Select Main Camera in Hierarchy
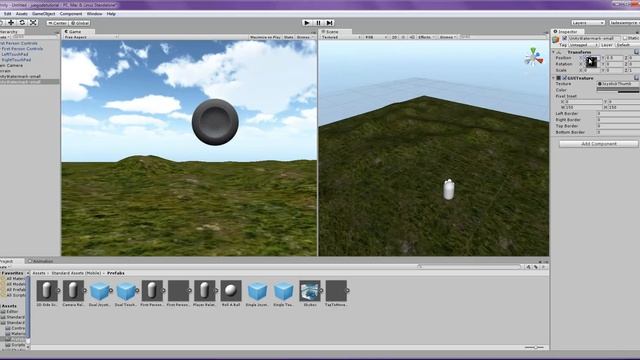This screenshot has height=360, width=640. pos(11,65)
